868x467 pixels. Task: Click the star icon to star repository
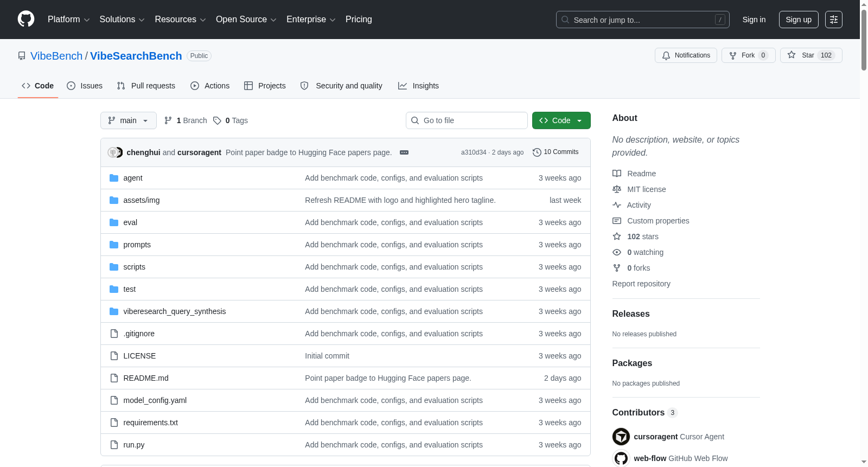[792, 55]
